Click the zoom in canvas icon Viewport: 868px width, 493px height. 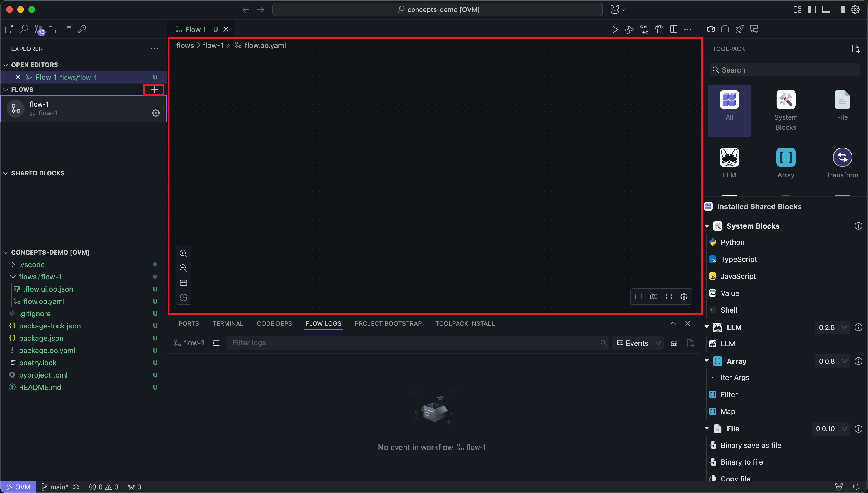(183, 254)
